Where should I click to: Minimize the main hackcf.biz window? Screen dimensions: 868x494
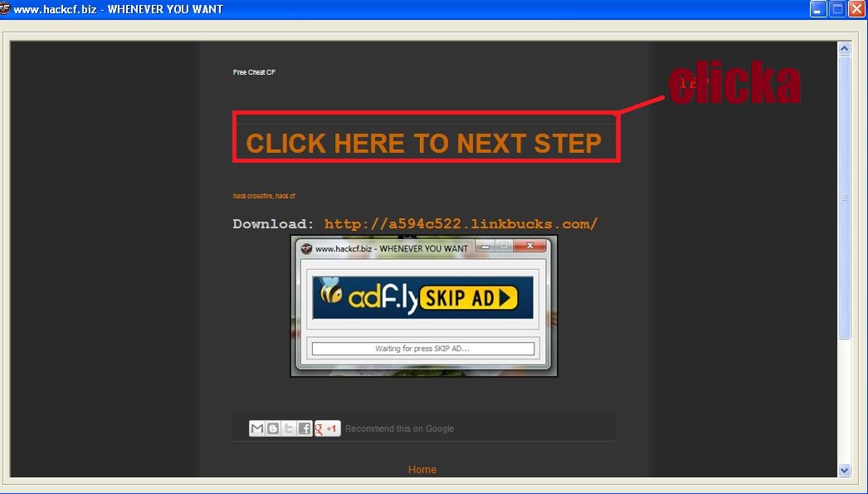pos(817,9)
